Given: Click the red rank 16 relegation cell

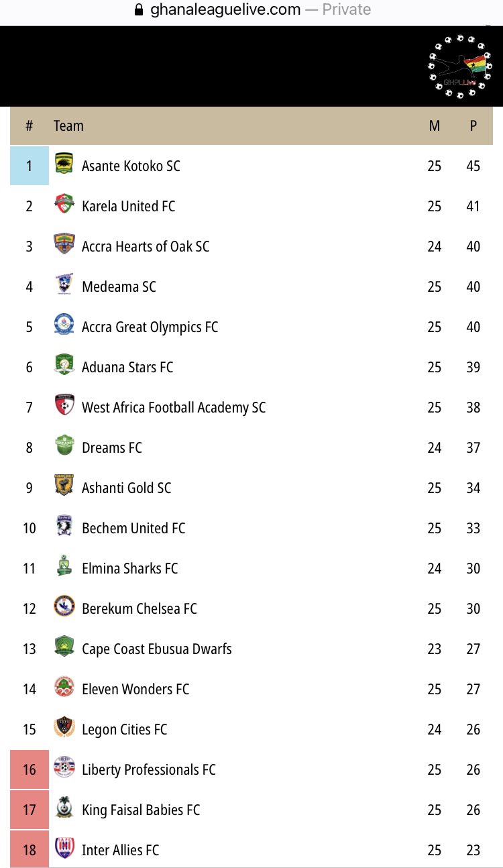Looking at the screenshot, I should [30, 769].
